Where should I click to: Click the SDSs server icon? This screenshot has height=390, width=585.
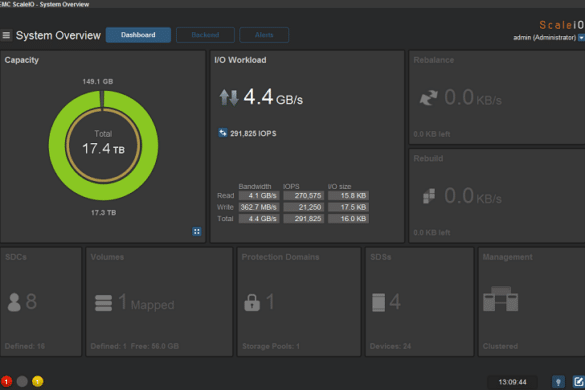pyautogui.click(x=378, y=302)
